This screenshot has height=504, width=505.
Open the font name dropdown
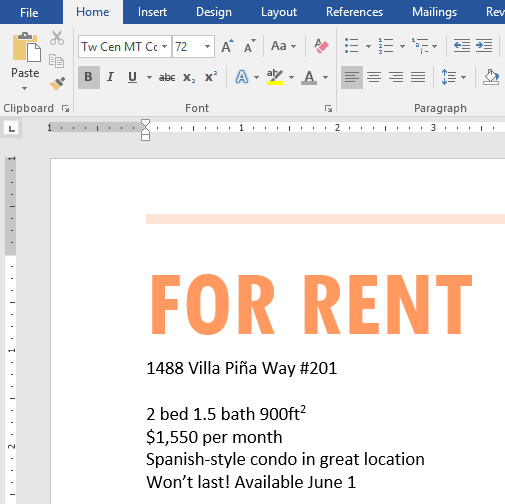164,46
